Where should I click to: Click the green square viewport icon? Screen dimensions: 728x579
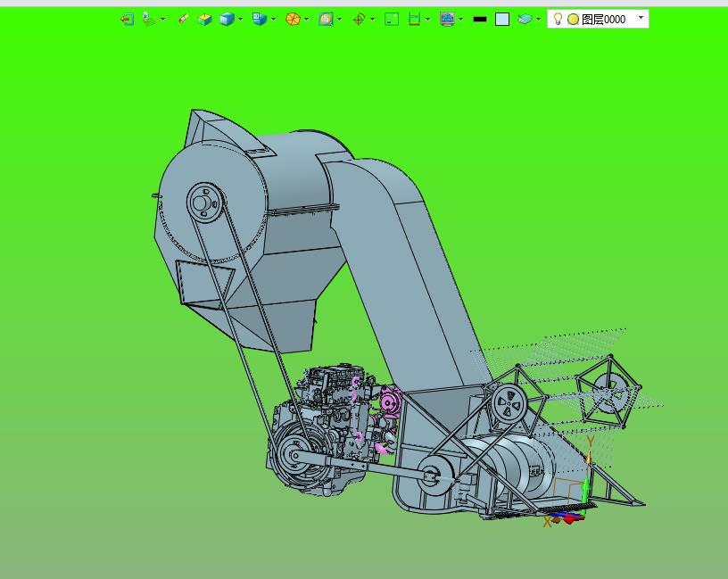click(392, 19)
